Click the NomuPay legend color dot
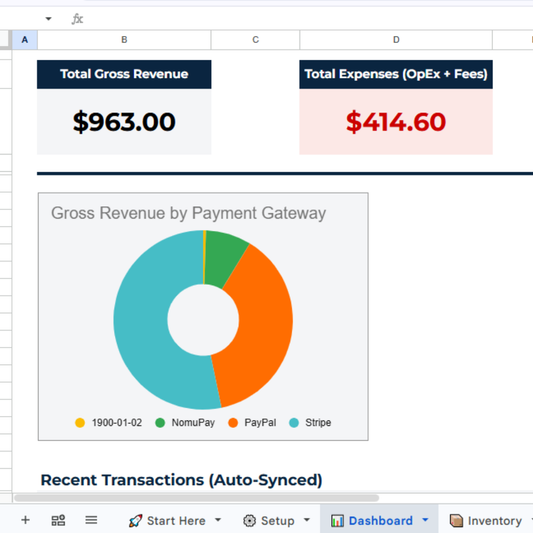Screen dimensions: 533x533 point(160,423)
